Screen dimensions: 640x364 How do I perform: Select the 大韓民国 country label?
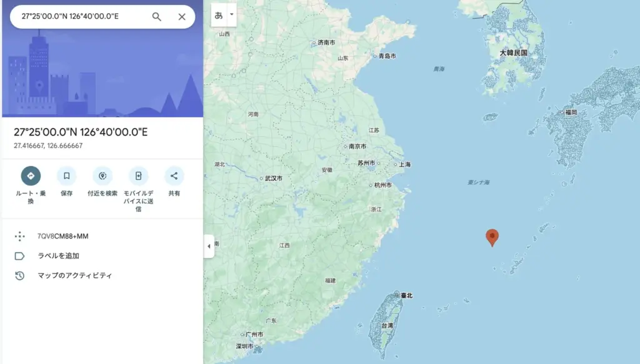click(x=514, y=52)
